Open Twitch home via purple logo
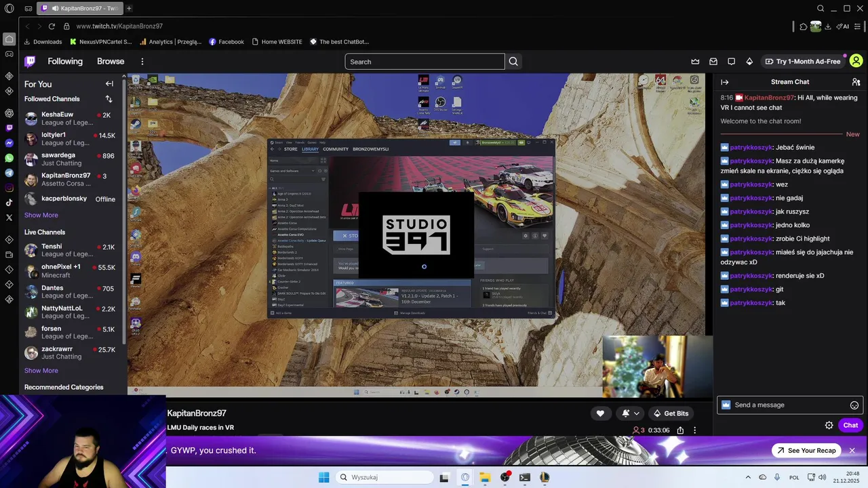868x488 pixels. [30, 61]
